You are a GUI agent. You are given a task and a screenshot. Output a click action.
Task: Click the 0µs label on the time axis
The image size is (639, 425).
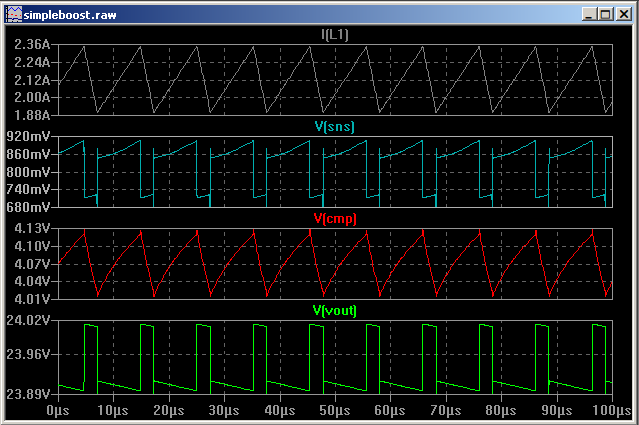(58, 410)
